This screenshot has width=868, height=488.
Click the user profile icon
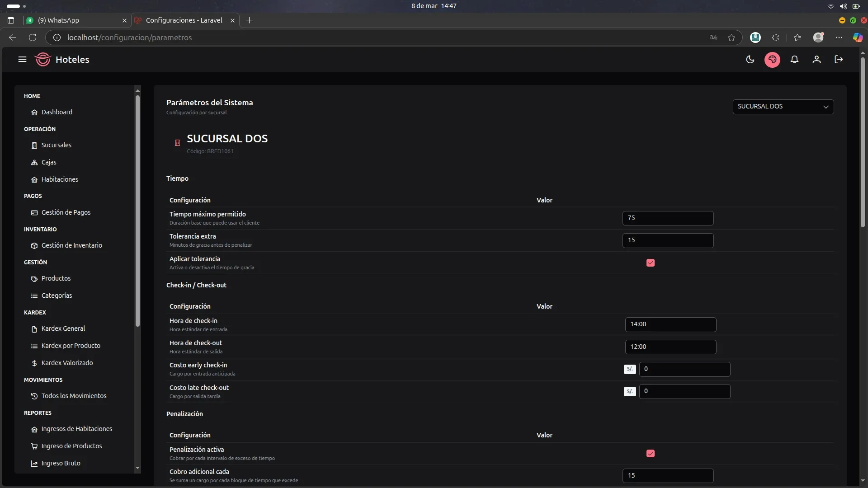816,60
